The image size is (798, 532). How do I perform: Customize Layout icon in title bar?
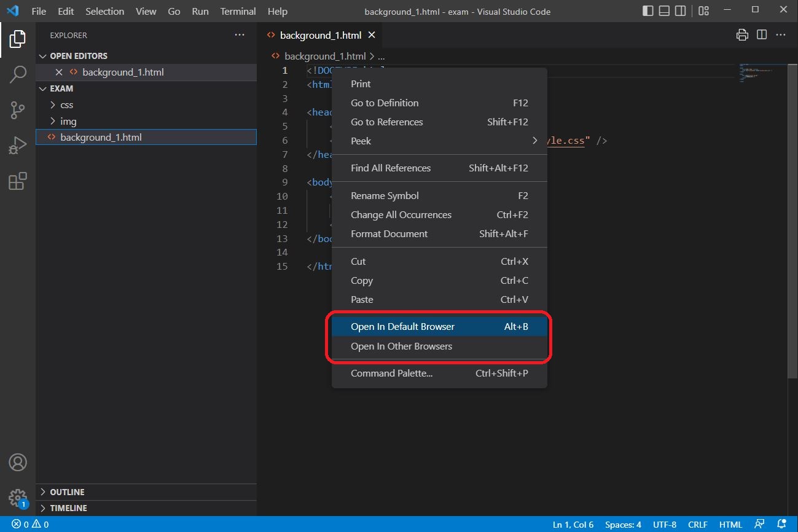coord(704,11)
